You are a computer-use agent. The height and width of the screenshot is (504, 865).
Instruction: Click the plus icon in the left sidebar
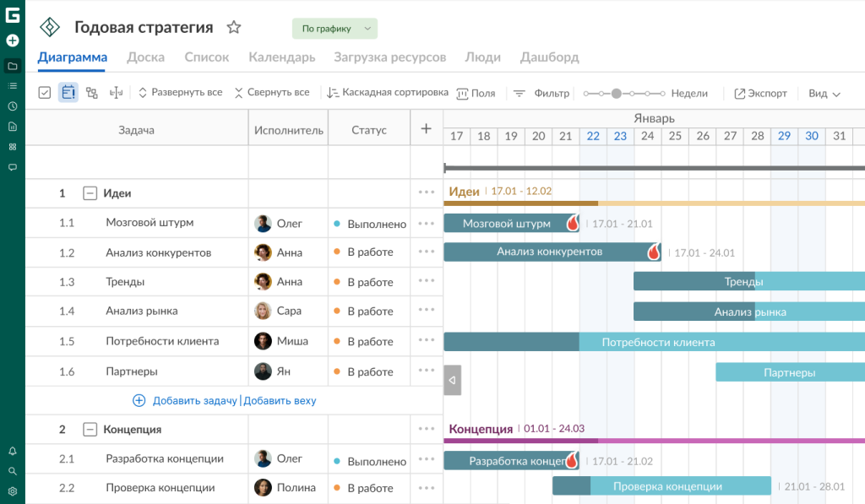[13, 41]
